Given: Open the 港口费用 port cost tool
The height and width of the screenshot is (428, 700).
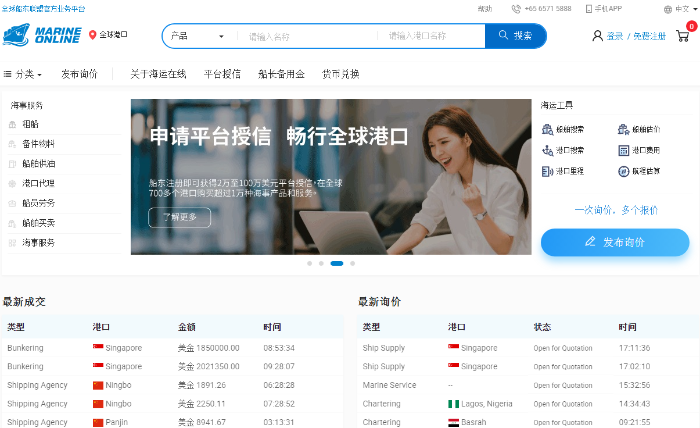Looking at the screenshot, I should (x=639, y=150).
